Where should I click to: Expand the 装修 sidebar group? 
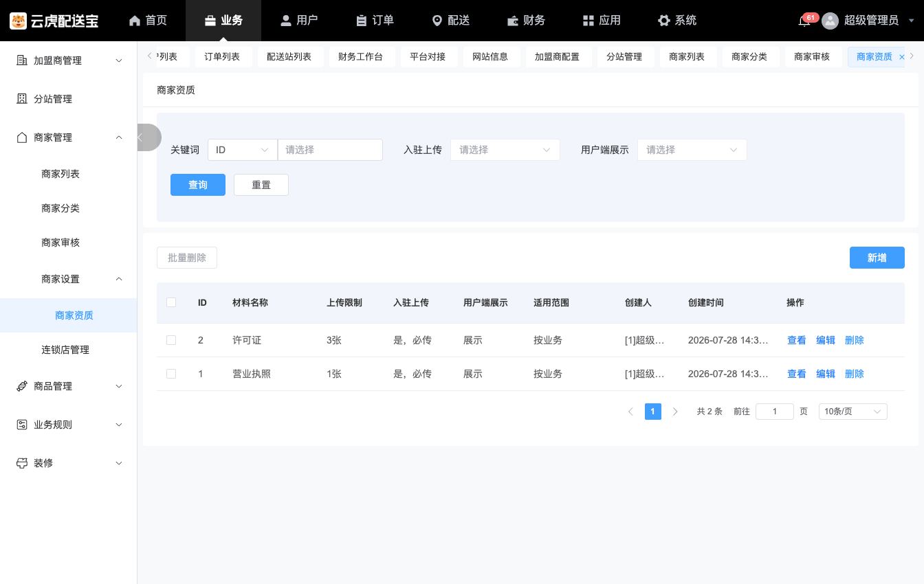coord(69,463)
